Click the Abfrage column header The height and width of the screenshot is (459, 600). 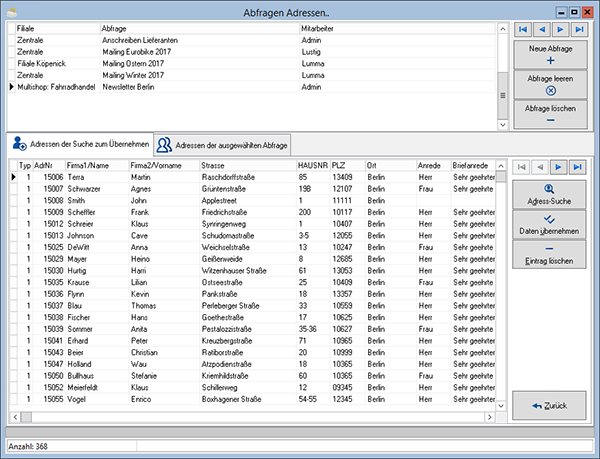coord(199,29)
